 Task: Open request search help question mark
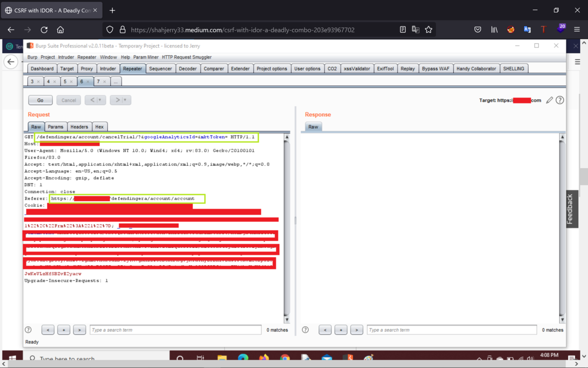pos(28,330)
